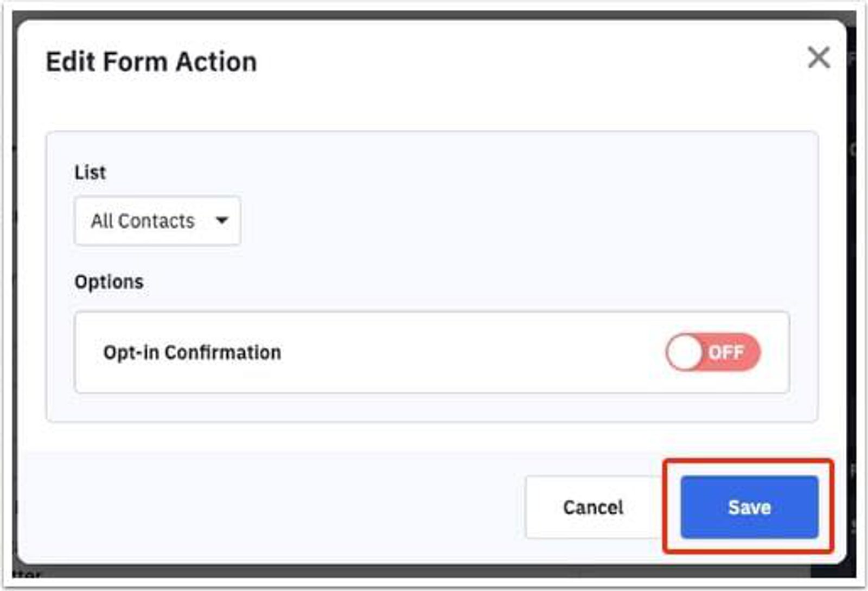This screenshot has width=868, height=591.
Task: Expand the All Contacts selector
Action: click(157, 221)
